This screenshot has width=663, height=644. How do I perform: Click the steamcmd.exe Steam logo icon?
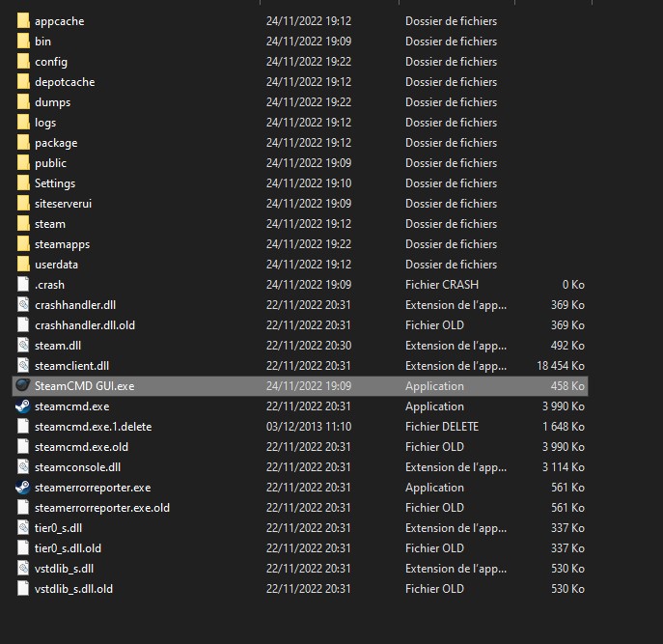23,406
